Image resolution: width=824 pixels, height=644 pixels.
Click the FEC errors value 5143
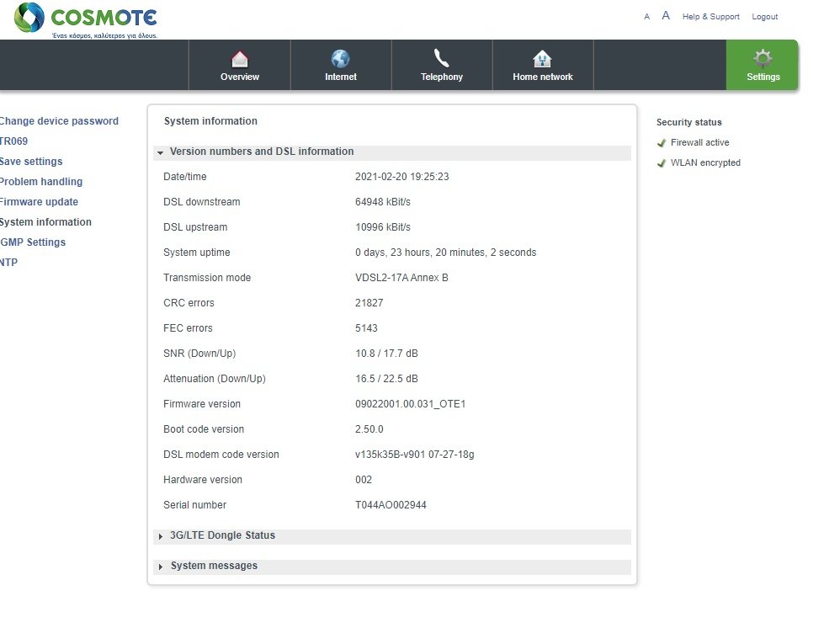pyautogui.click(x=366, y=328)
